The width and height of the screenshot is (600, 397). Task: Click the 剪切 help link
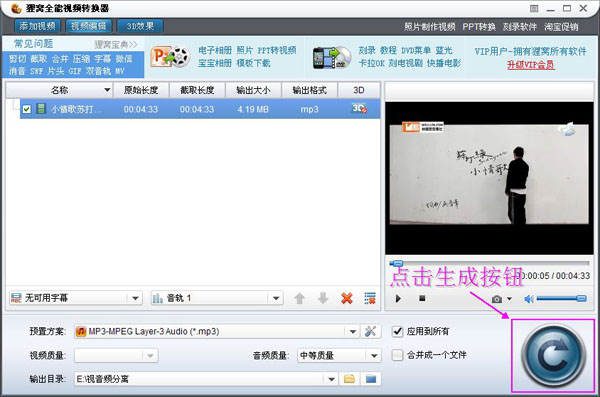pyautogui.click(x=17, y=59)
